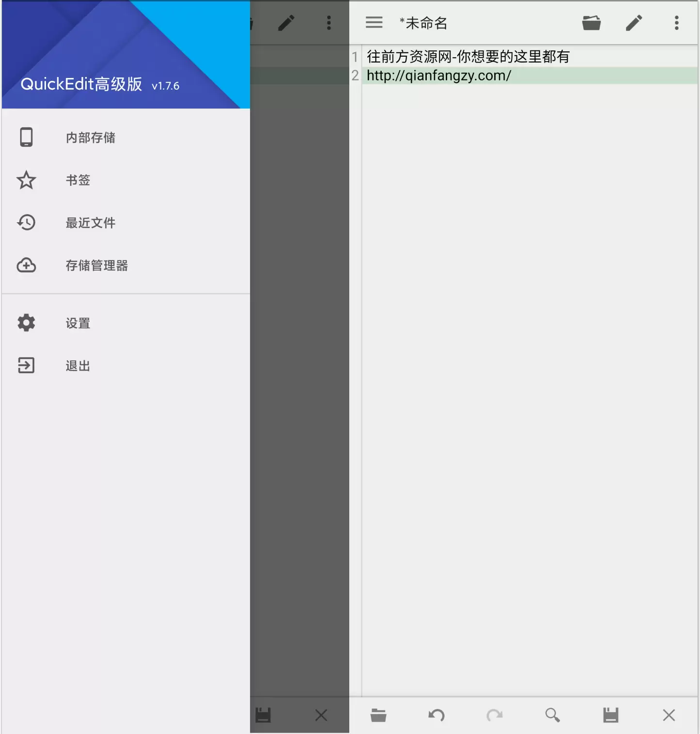Viewport: 700px width, 734px height.
Task: Click the redo arrow in bottom bar
Action: [x=495, y=715]
